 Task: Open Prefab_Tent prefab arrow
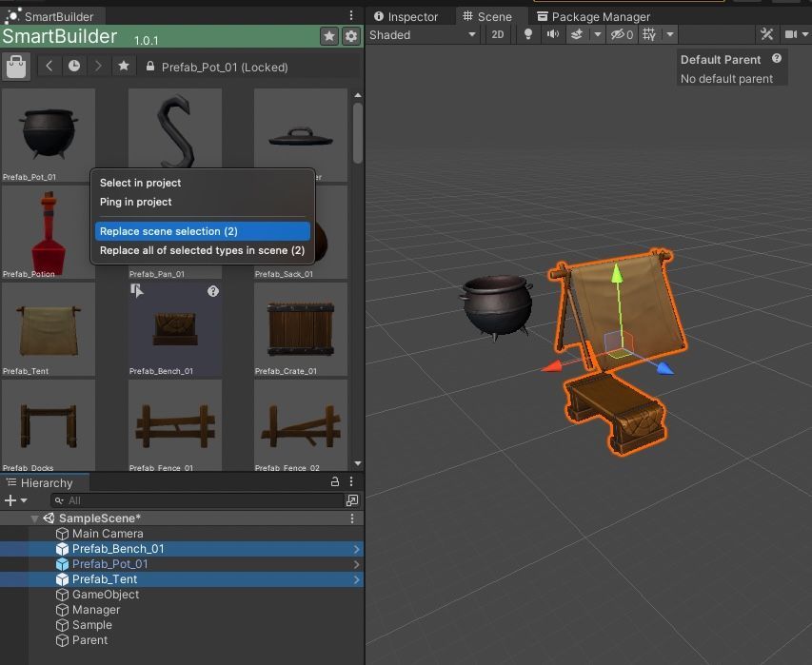(x=356, y=579)
